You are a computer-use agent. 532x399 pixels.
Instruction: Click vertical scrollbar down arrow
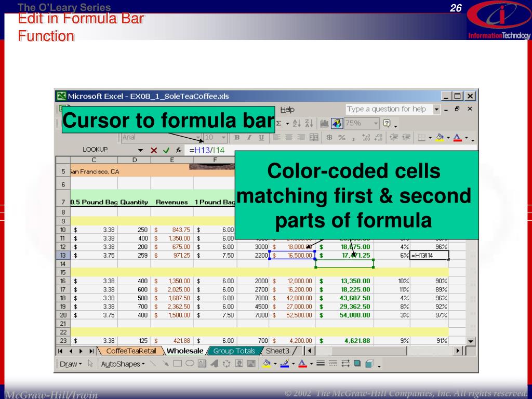[471, 341]
